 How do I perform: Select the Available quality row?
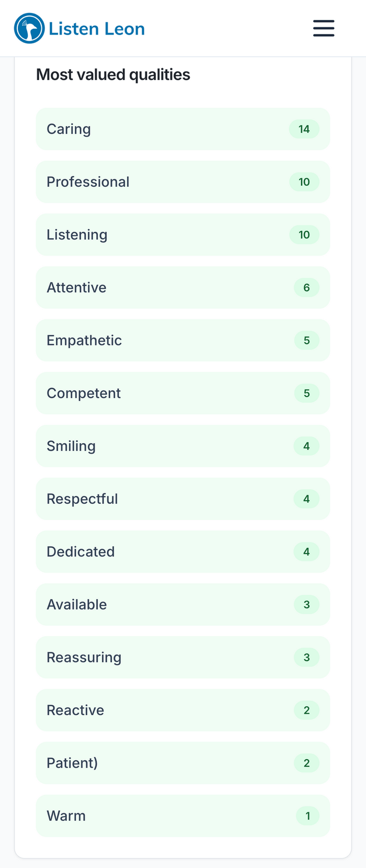coord(182,605)
